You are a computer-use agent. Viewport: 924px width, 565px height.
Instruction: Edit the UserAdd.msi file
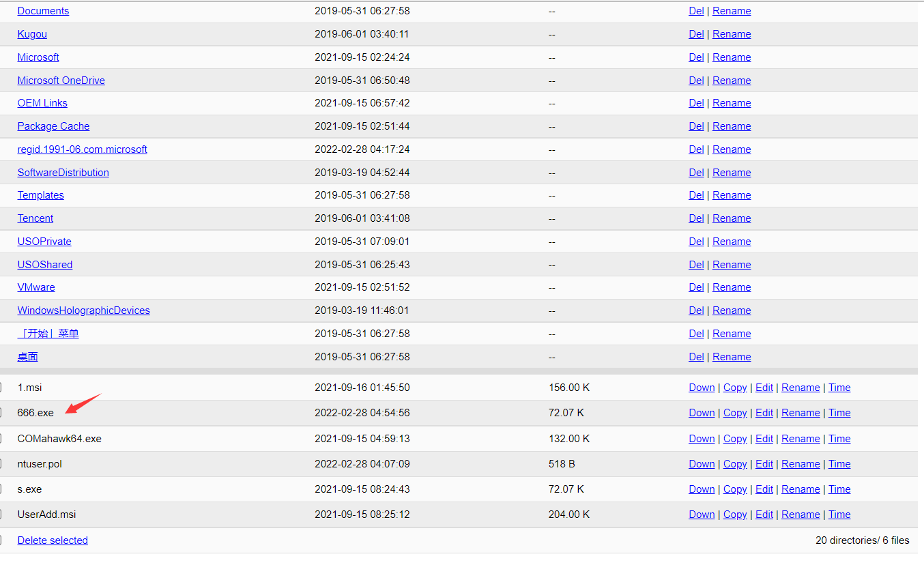(x=764, y=515)
